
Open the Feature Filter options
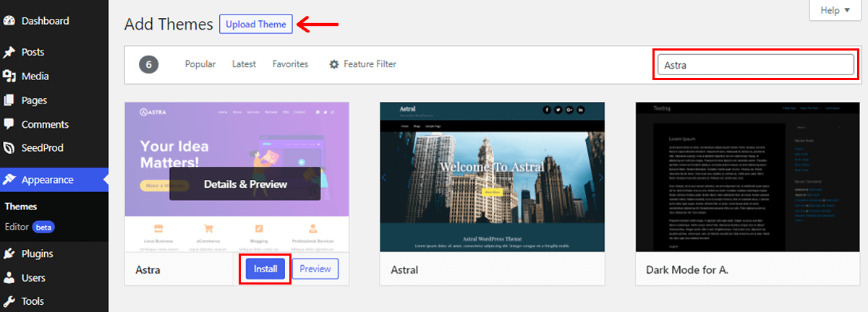pyautogui.click(x=363, y=64)
